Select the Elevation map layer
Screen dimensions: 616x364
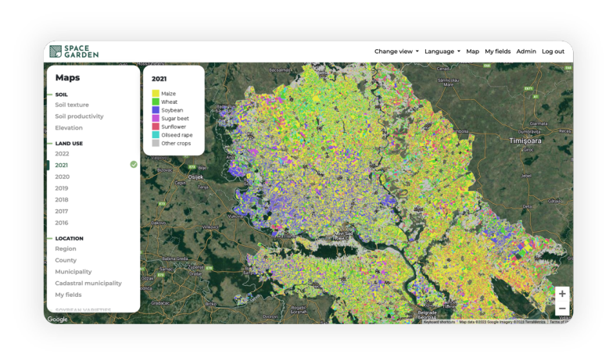(x=69, y=128)
